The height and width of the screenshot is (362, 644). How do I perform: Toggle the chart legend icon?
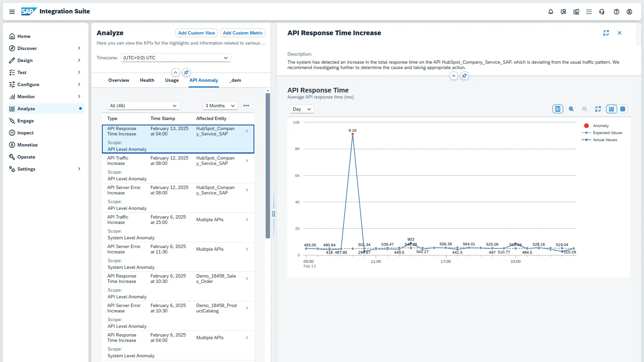tap(558, 109)
